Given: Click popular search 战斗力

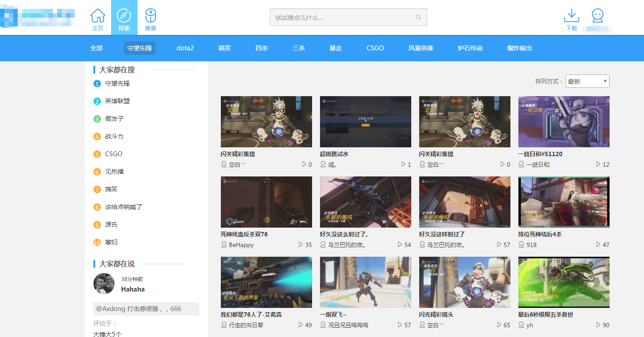Looking at the screenshot, I should (x=115, y=136).
